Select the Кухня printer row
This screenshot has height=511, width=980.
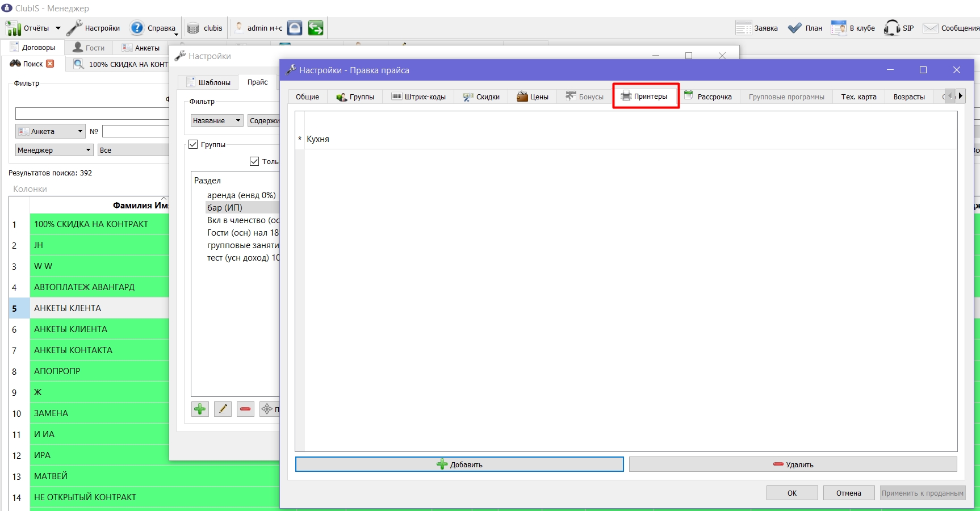click(x=626, y=139)
